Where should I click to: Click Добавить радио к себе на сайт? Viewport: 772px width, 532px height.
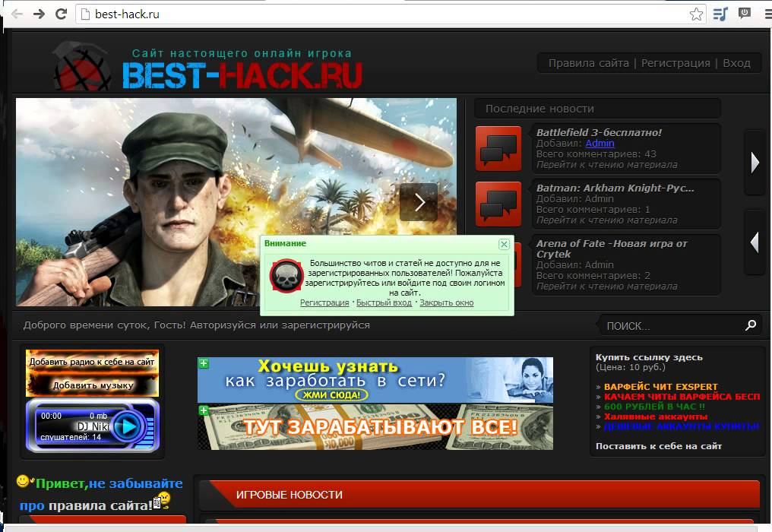[x=92, y=362]
